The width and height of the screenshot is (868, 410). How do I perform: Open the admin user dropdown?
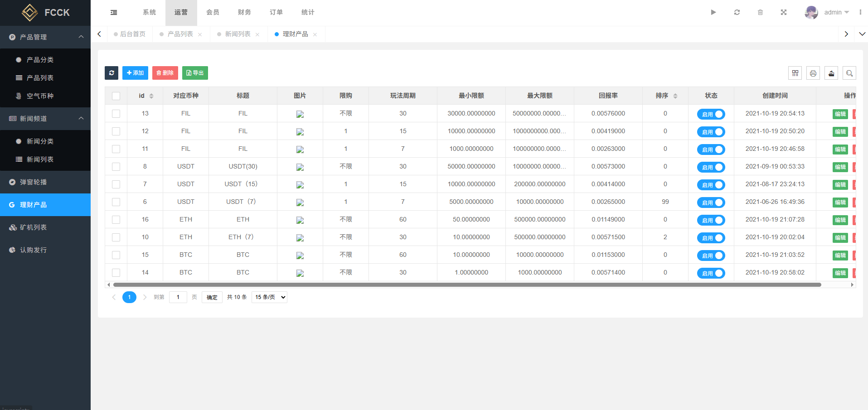(827, 12)
